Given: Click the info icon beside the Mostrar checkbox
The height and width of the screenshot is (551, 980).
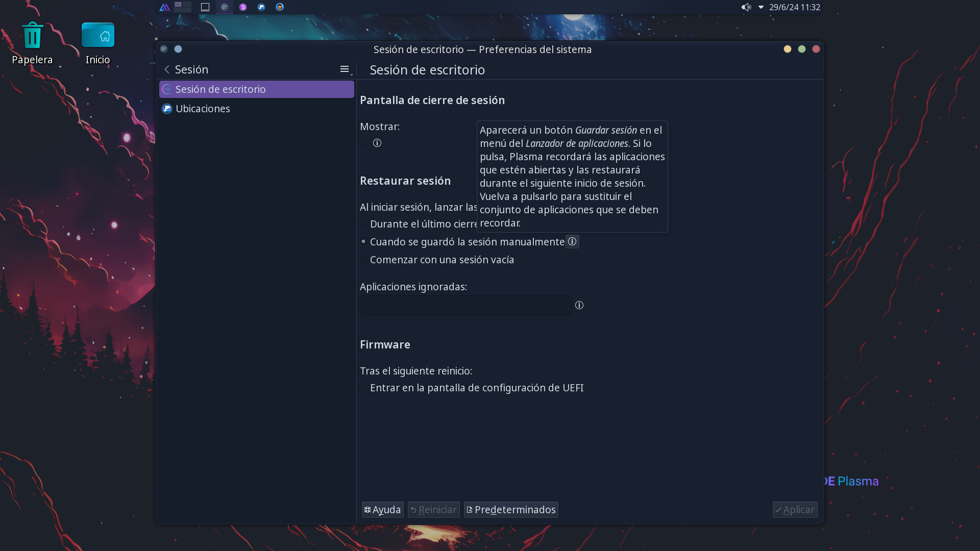Looking at the screenshot, I should 377,143.
